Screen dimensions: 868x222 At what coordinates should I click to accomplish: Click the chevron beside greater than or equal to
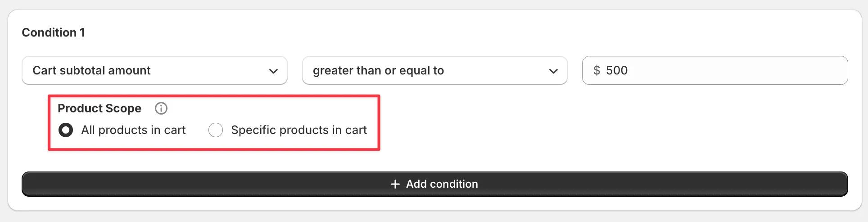click(x=553, y=71)
